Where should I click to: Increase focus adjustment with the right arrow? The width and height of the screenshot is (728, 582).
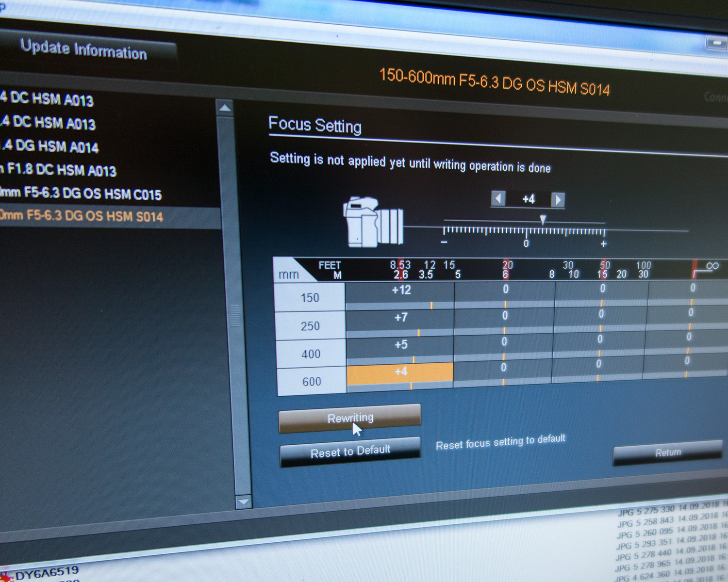[558, 200]
